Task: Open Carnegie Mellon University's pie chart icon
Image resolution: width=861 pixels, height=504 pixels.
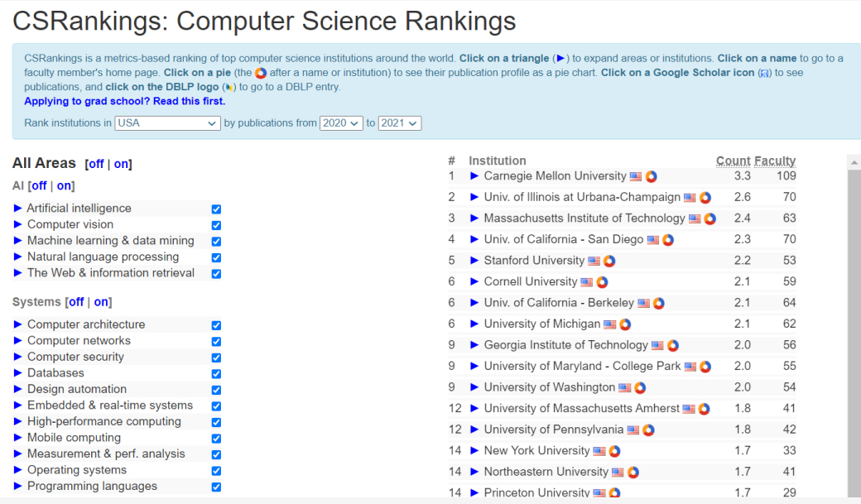Action: point(652,176)
